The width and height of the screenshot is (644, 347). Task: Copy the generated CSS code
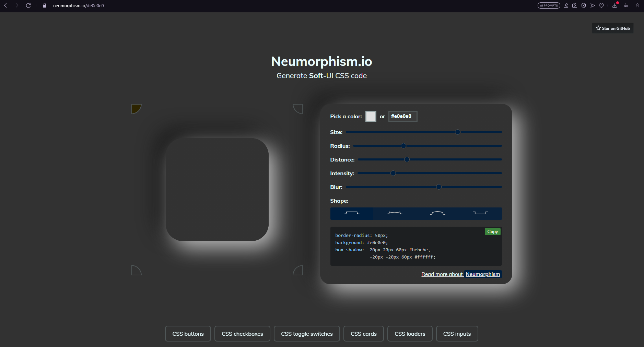click(x=492, y=232)
